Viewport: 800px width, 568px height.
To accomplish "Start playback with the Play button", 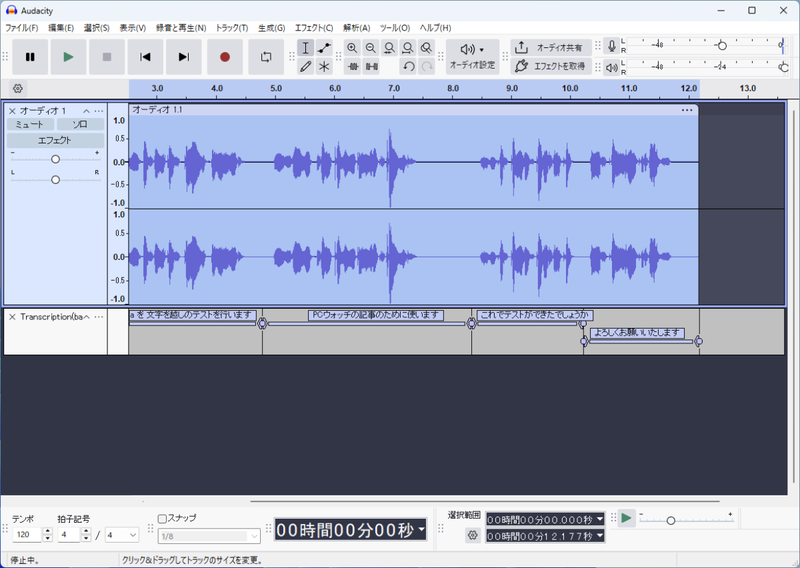I will pos(68,57).
